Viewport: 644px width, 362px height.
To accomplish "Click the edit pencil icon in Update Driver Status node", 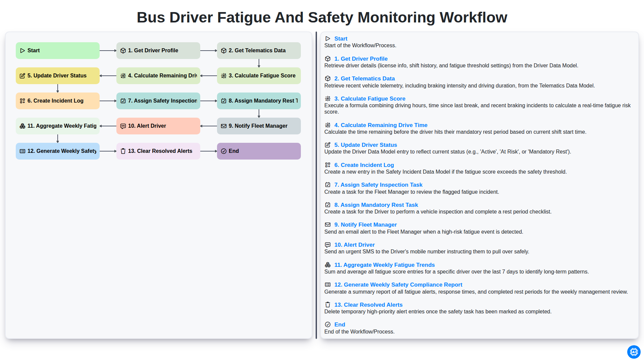I will (x=22, y=76).
